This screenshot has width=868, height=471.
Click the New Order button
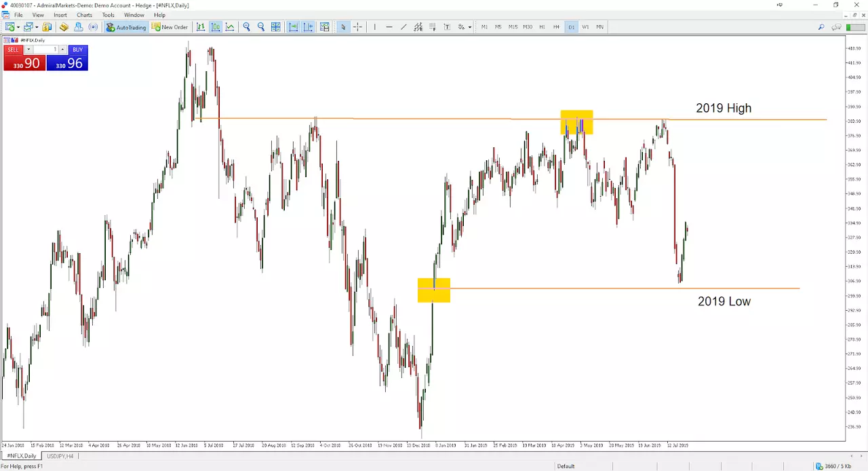[x=170, y=27]
